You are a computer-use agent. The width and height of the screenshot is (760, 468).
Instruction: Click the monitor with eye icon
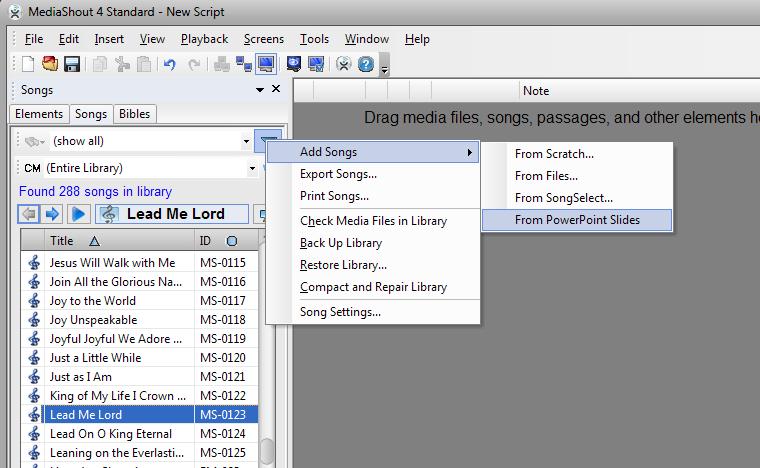293,64
